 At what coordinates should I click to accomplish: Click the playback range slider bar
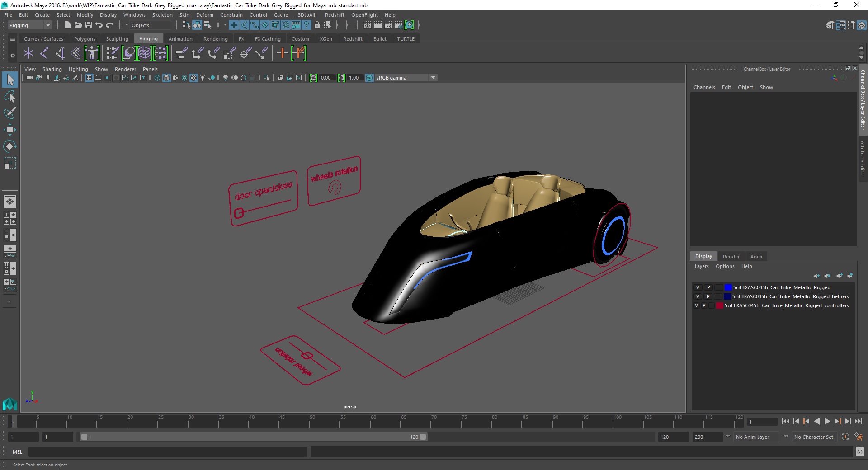[x=253, y=437]
